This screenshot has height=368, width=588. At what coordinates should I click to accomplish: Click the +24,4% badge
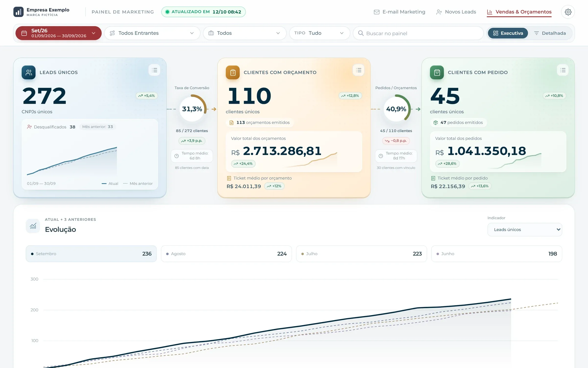(243, 164)
